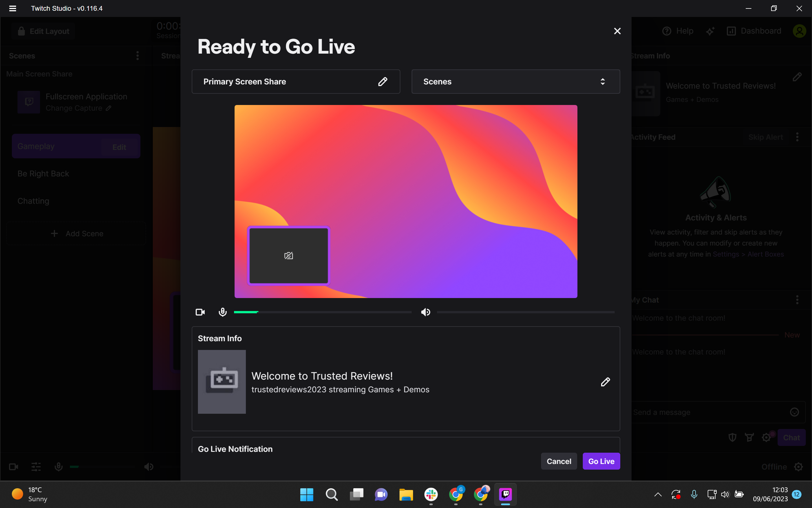Edit the Primary Screen Share name
812x508 pixels.
(x=383, y=82)
